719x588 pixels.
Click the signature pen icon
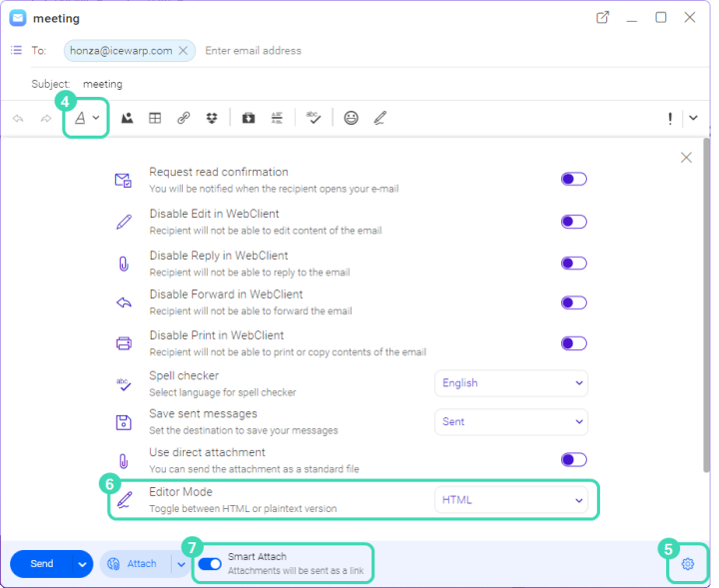click(x=379, y=118)
